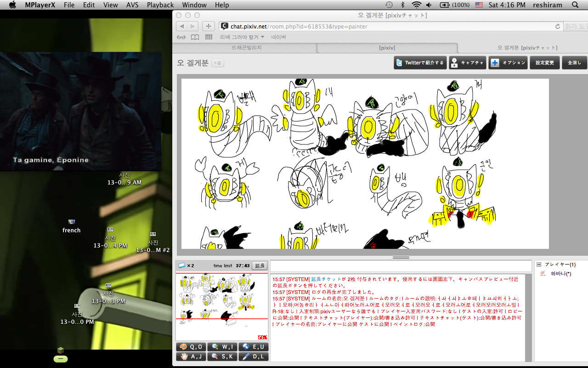Open Spotlight search magnifier

(x=575, y=5)
